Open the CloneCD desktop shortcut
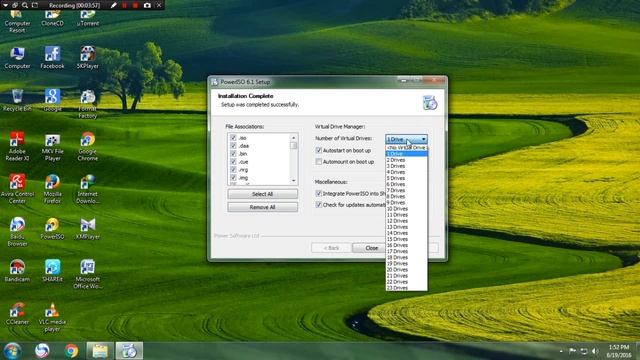The width and height of the screenshot is (640, 360). click(53, 19)
